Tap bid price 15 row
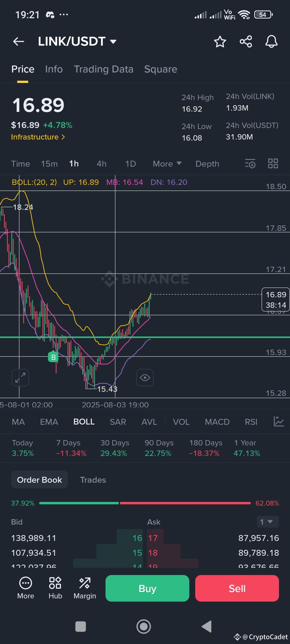Image resolution: width=290 pixels, height=644 pixels. pyautogui.click(x=77, y=553)
